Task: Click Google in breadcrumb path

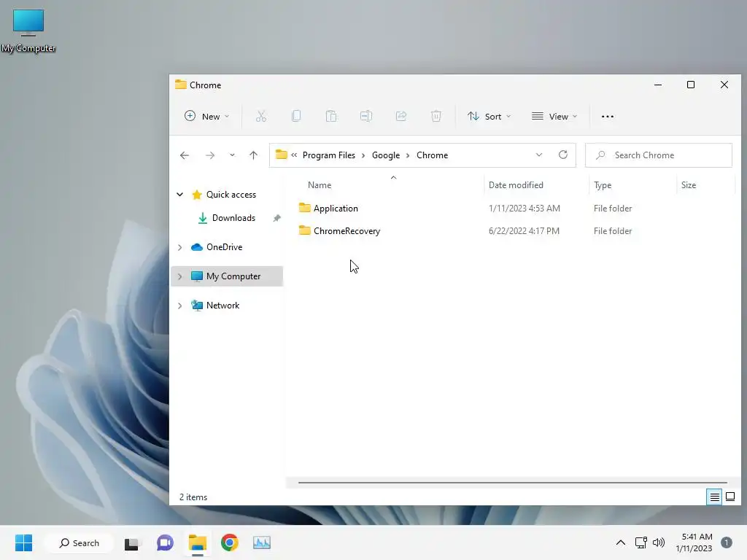Action: (386, 155)
